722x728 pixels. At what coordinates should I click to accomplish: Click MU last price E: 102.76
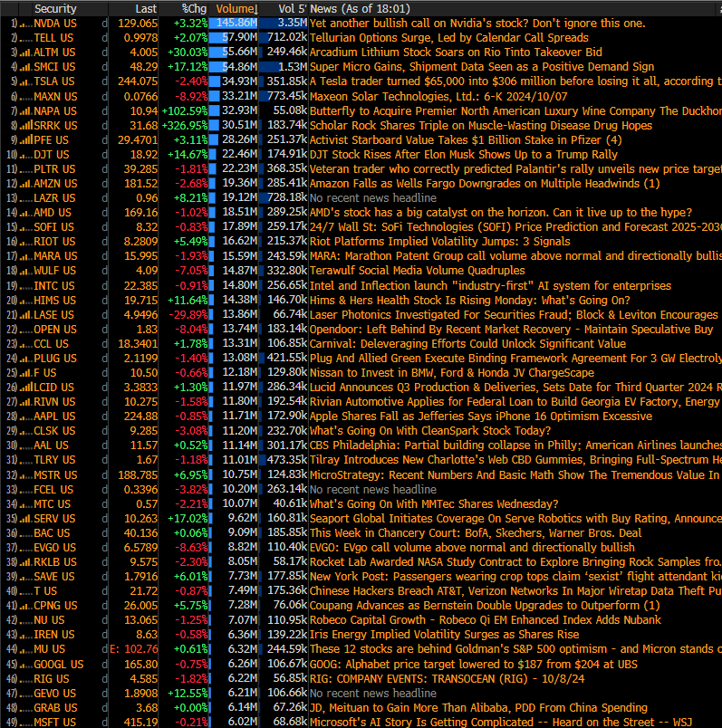pos(134,649)
